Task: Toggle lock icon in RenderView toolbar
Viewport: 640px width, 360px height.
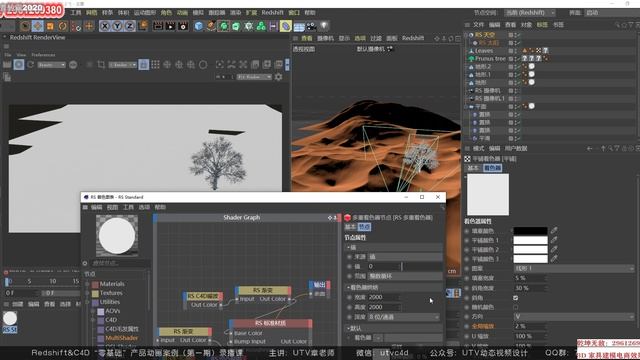Action: click(x=143, y=64)
